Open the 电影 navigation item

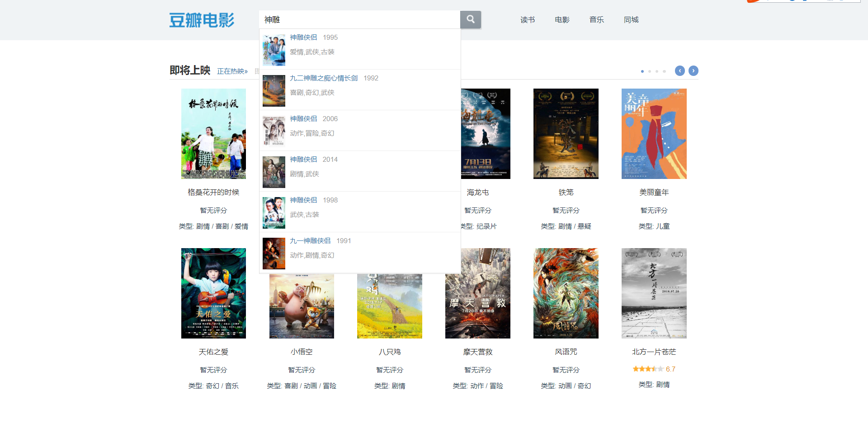(x=562, y=20)
